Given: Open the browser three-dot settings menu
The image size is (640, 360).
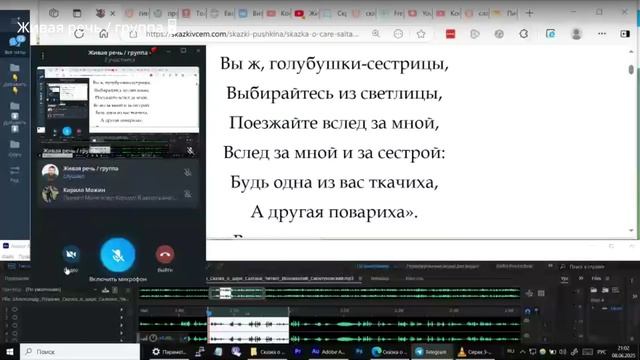Looking at the screenshot, I should [x=602, y=34].
